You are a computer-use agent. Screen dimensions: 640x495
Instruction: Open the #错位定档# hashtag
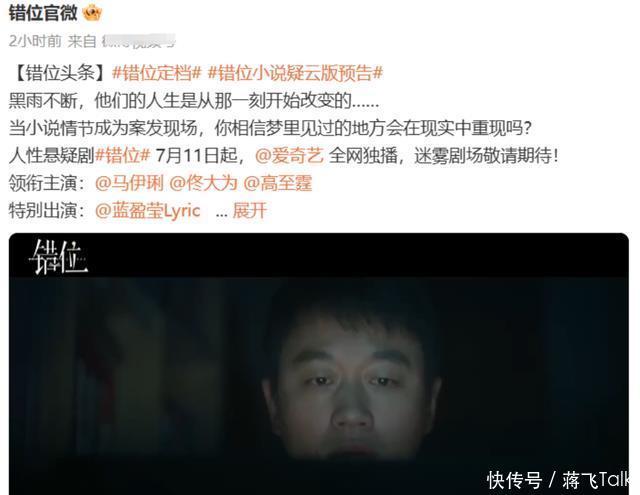point(157,74)
